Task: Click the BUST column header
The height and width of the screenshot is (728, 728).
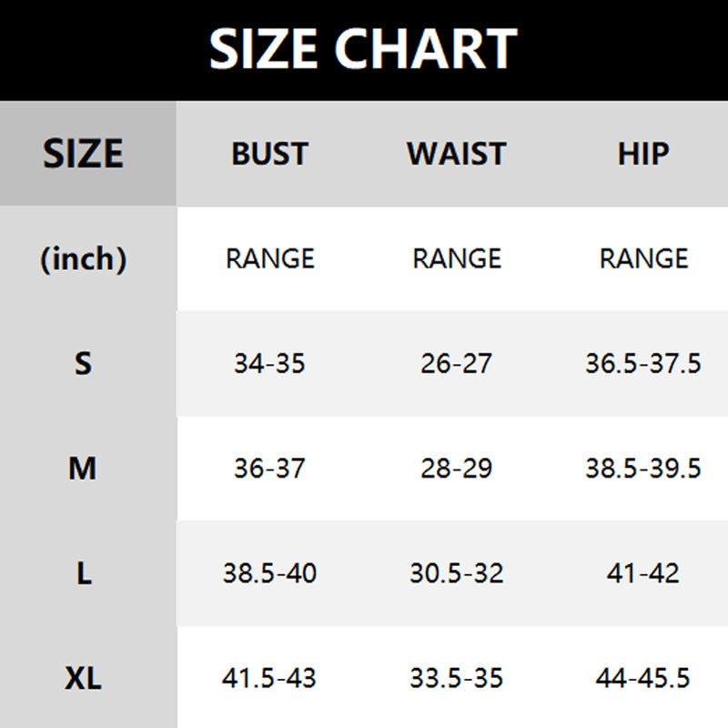Action: [x=269, y=154]
